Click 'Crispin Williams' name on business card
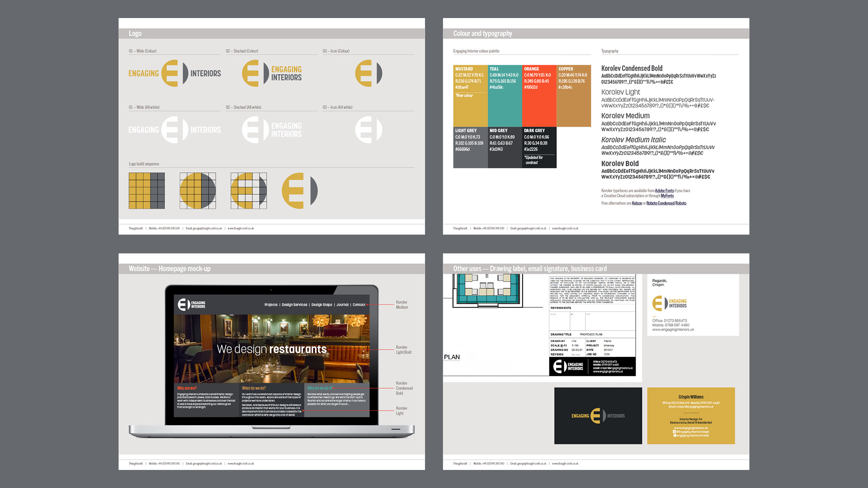 (x=691, y=397)
